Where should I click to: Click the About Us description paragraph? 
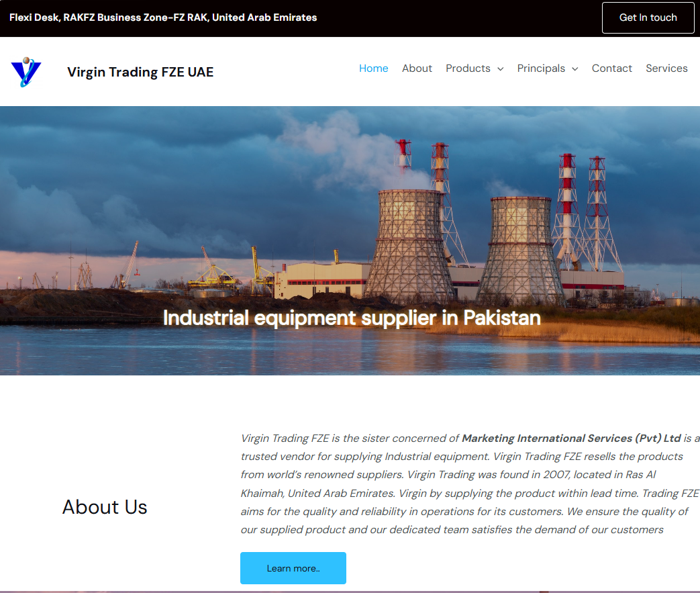(x=470, y=484)
